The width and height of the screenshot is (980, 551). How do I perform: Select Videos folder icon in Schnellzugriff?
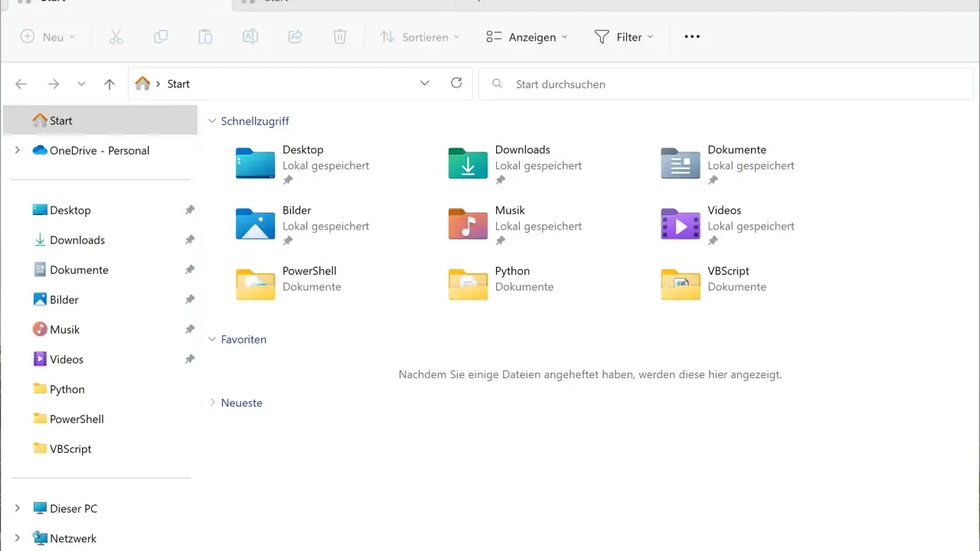[681, 223]
